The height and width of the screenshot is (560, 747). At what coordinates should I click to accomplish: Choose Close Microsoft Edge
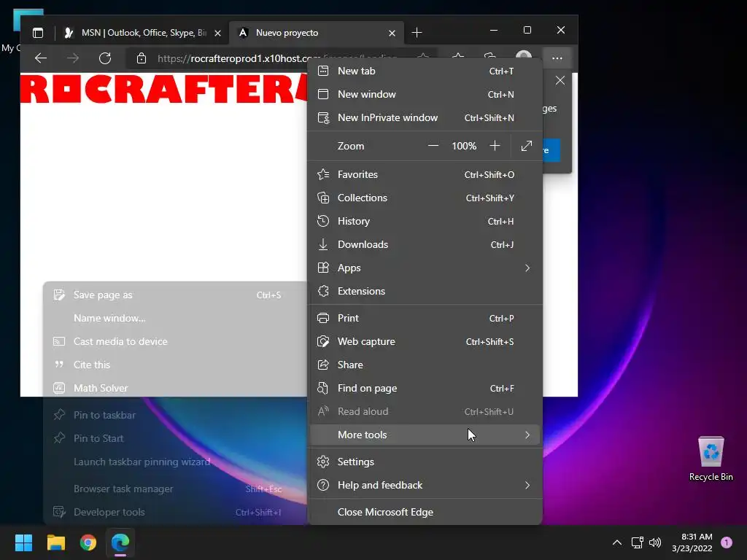pyautogui.click(x=425, y=512)
